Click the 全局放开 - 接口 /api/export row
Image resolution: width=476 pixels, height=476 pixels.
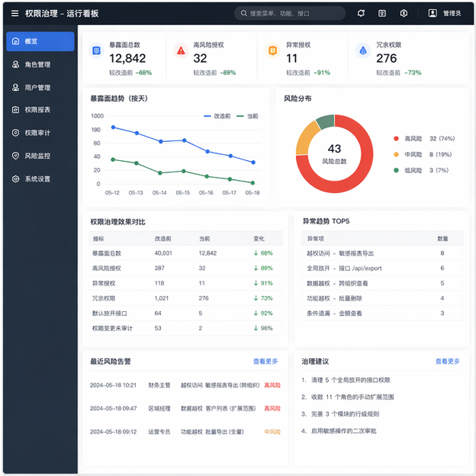click(382, 268)
